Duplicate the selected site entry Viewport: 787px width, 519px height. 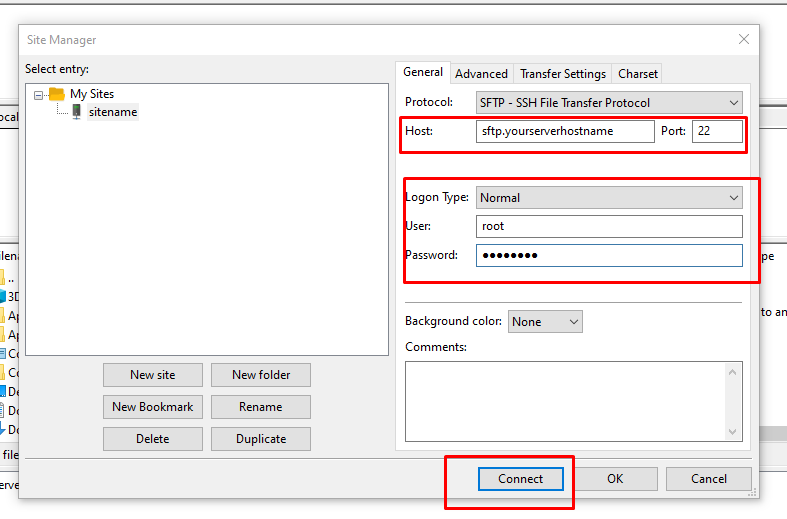pos(261,439)
